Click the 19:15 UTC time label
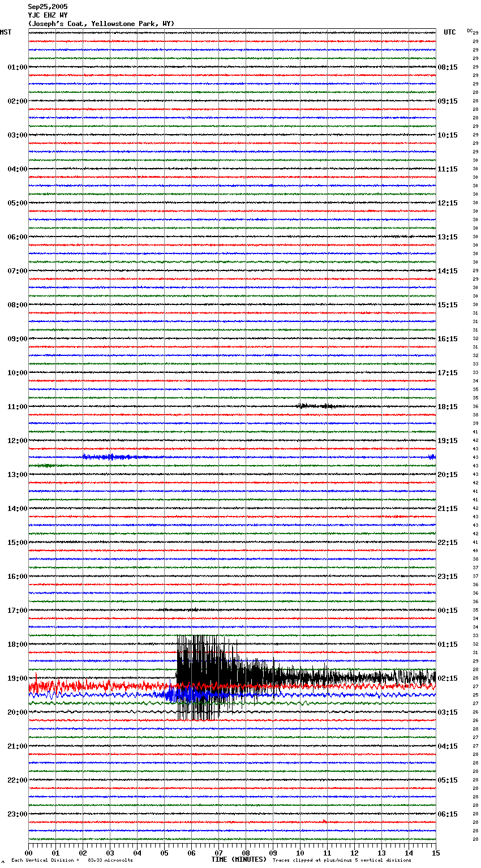 tap(448, 441)
